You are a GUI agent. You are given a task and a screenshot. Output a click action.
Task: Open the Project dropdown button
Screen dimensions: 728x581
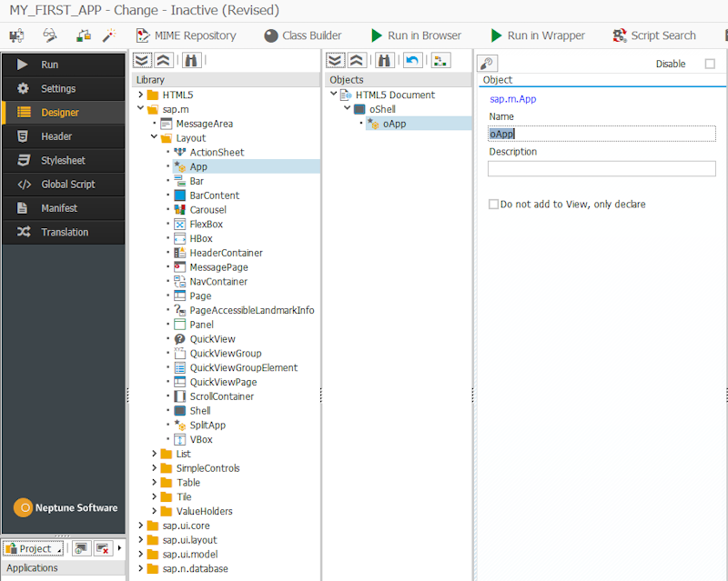click(34, 548)
